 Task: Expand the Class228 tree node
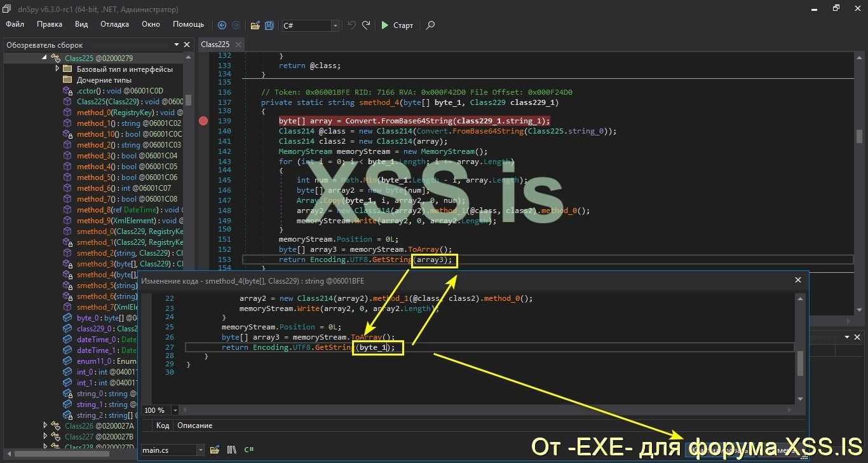pyautogui.click(x=45, y=447)
